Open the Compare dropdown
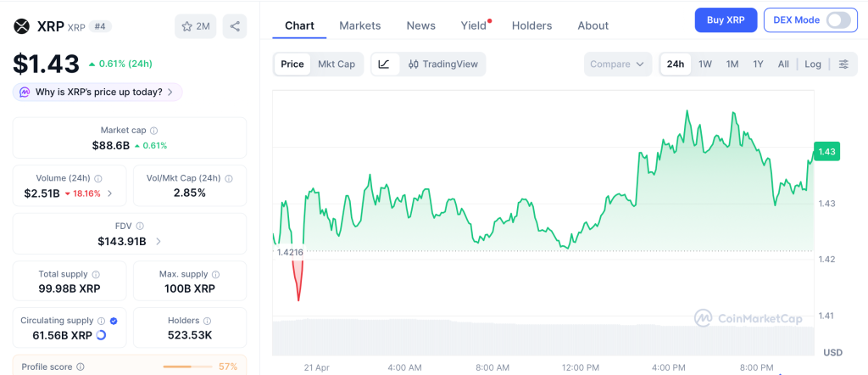The image size is (868, 375). click(618, 64)
